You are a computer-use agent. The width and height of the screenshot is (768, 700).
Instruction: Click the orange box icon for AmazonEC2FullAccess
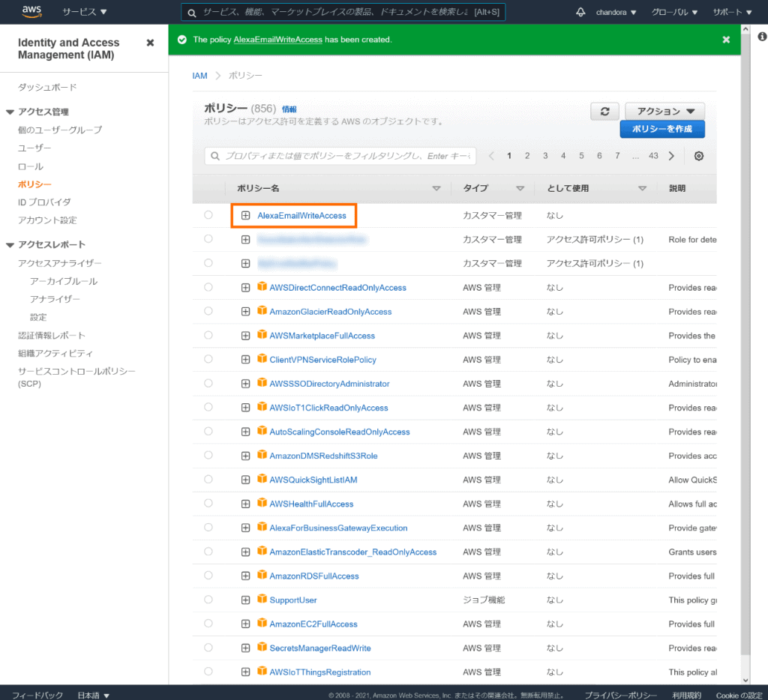point(262,623)
